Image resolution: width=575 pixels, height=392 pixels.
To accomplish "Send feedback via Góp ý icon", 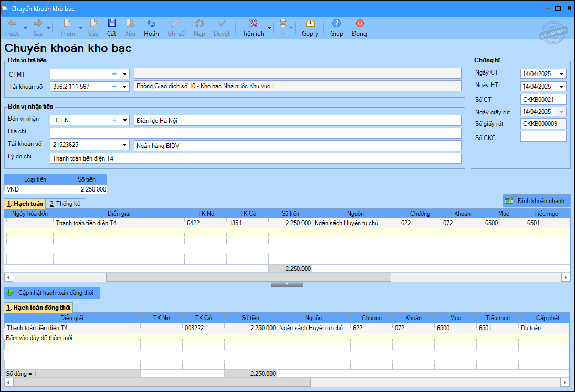I will (310, 24).
